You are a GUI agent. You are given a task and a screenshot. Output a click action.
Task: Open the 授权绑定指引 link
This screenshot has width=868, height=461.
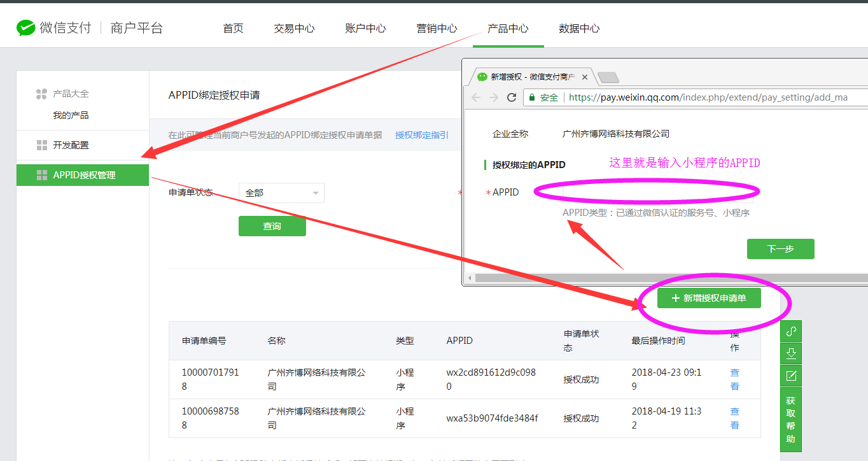click(421, 135)
